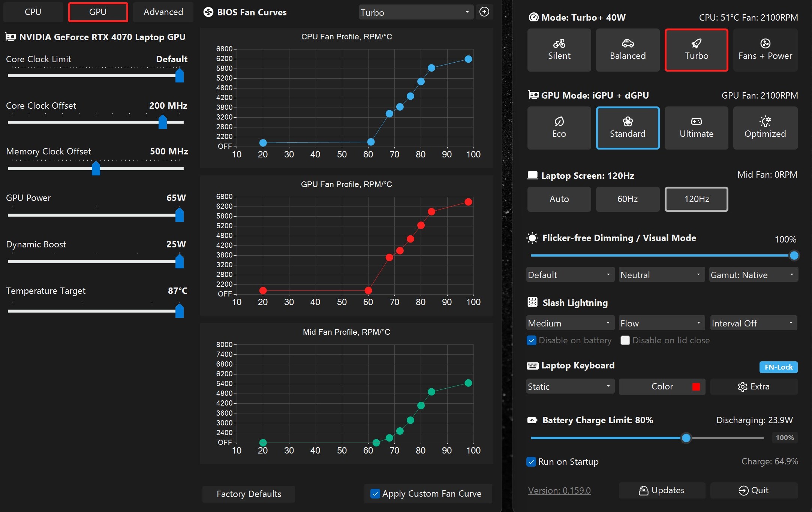The width and height of the screenshot is (812, 512).
Task: Expand the Turbo fan curve profile dropdown
Action: point(416,12)
